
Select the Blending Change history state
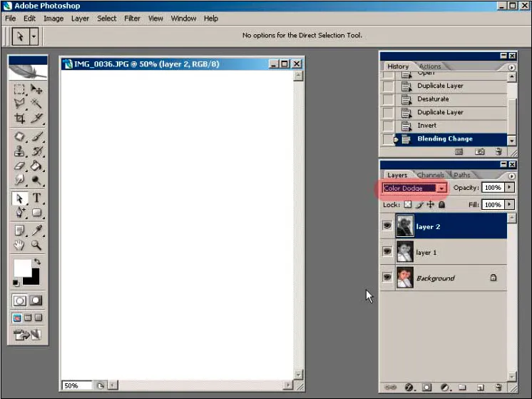(x=444, y=139)
